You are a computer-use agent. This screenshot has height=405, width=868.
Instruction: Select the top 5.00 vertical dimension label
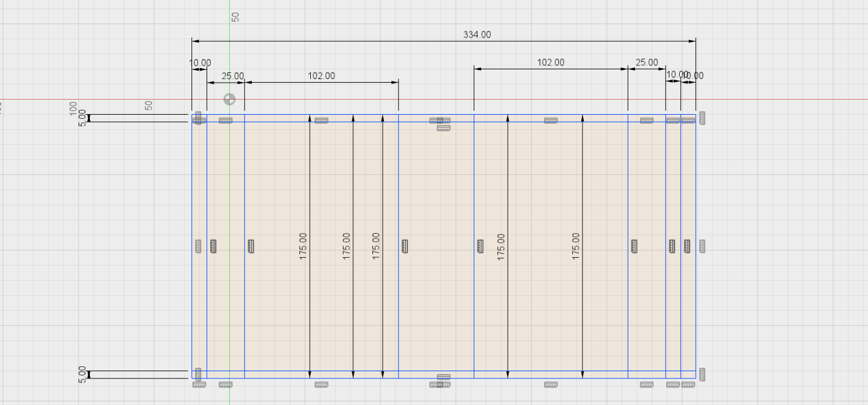(x=82, y=118)
